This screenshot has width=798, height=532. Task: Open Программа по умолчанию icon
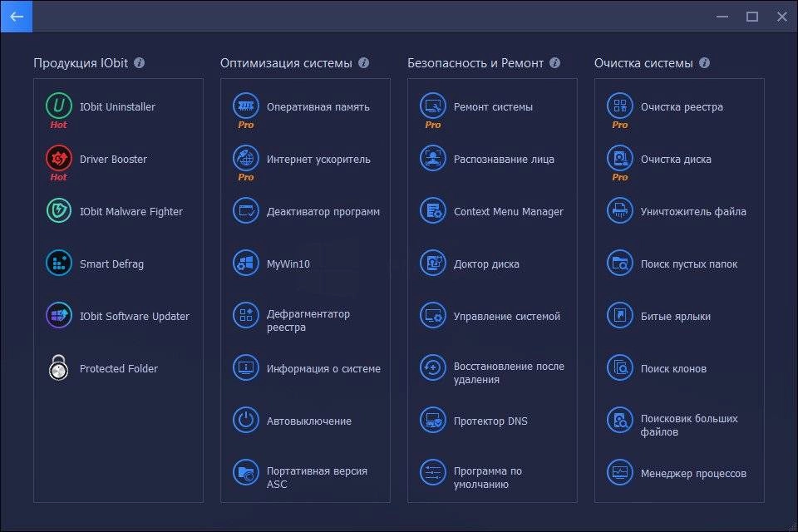tap(433, 473)
